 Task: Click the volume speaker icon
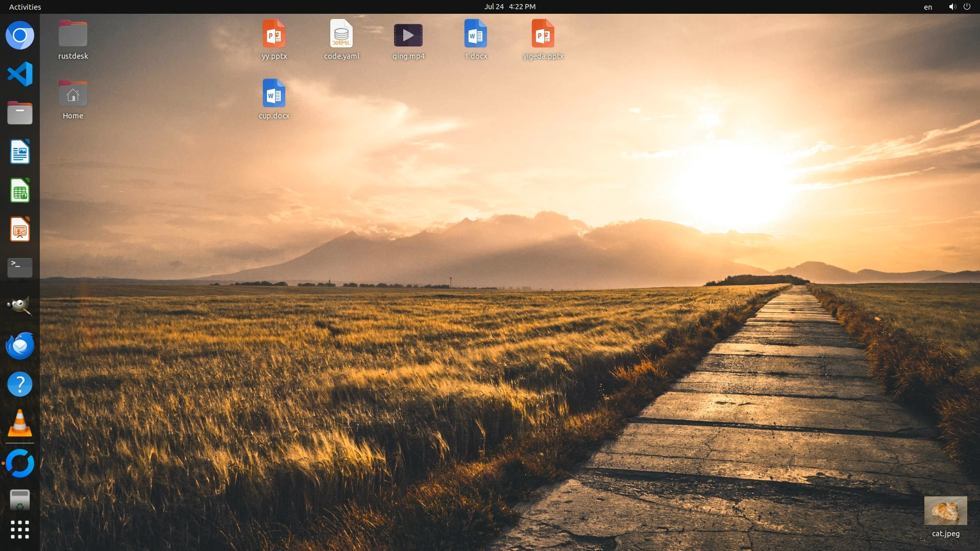point(952,7)
